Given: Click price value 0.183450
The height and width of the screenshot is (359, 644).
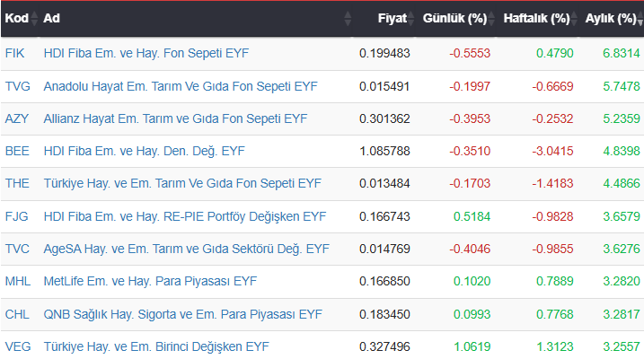Looking at the screenshot, I should coord(384,315).
